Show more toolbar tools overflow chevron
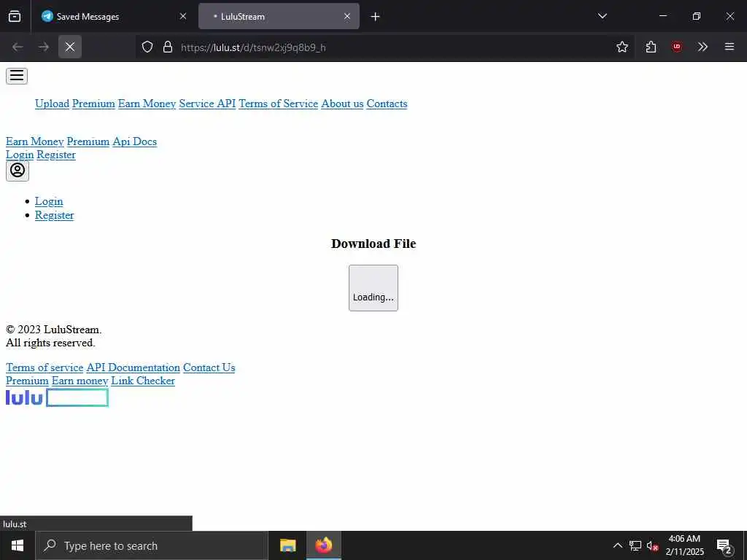 coord(703,47)
